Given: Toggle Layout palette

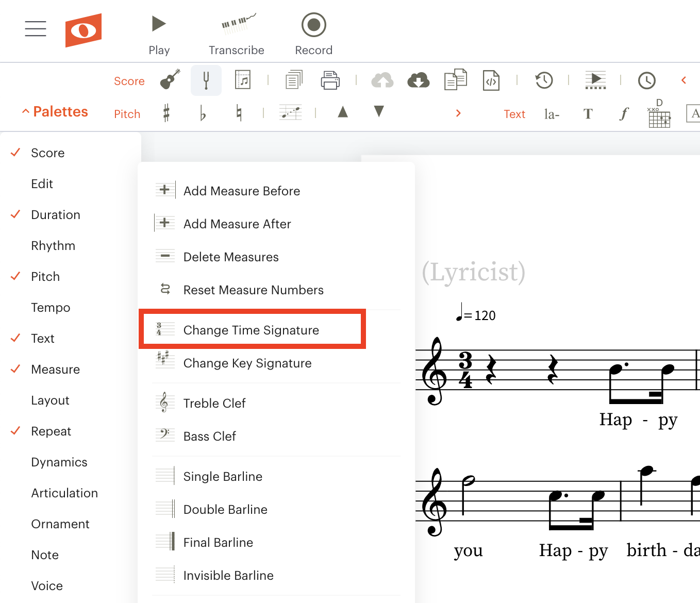Looking at the screenshot, I should coord(50,400).
